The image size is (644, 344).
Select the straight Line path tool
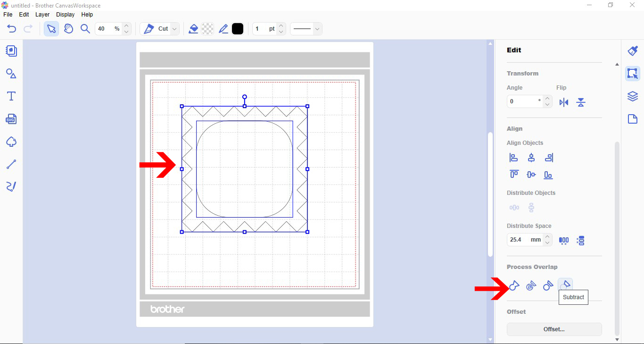pos(11,164)
